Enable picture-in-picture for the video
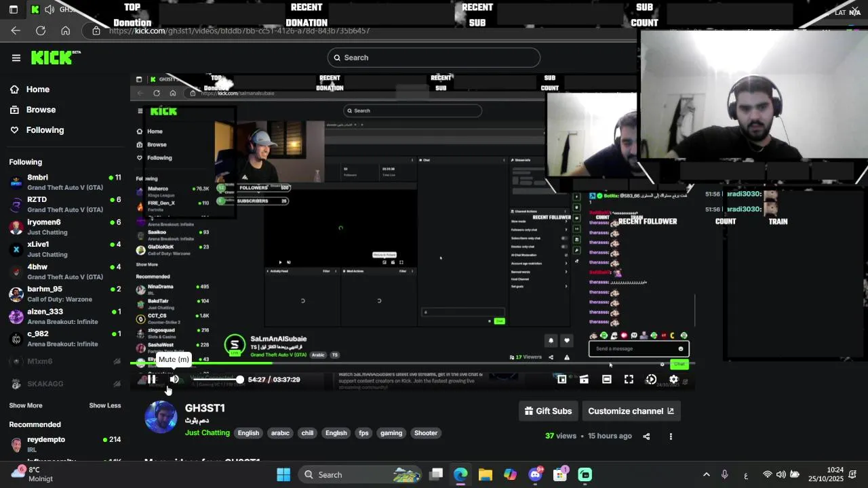The width and height of the screenshot is (868, 488). 561,380
